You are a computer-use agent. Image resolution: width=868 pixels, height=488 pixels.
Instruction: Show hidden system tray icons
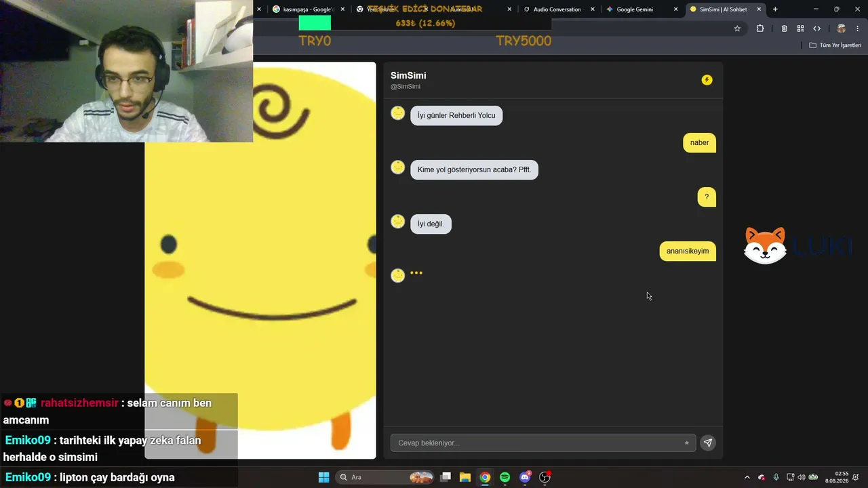click(747, 477)
